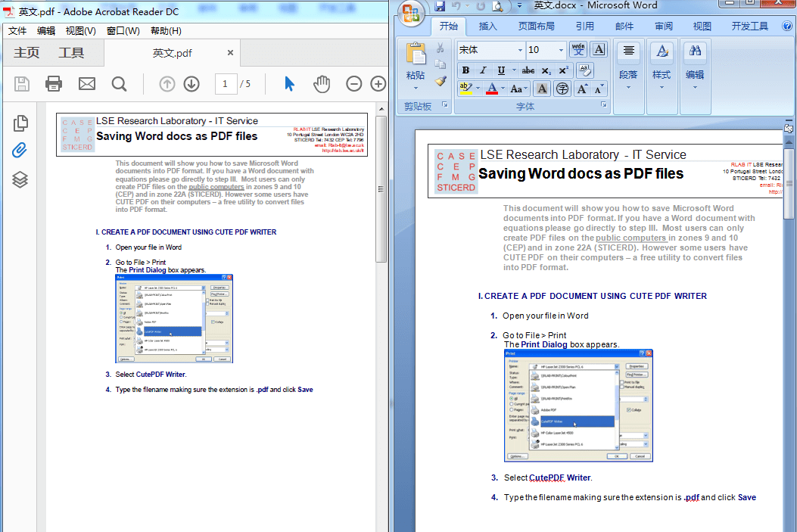Open the page thumbnails panel in Acrobat sidebar
This screenshot has height=532, width=797.
(x=20, y=123)
